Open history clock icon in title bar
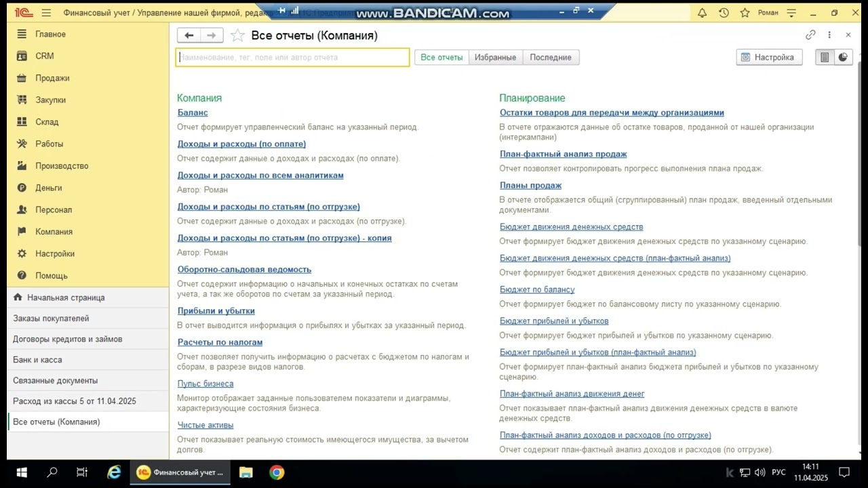The image size is (868, 488). click(724, 13)
